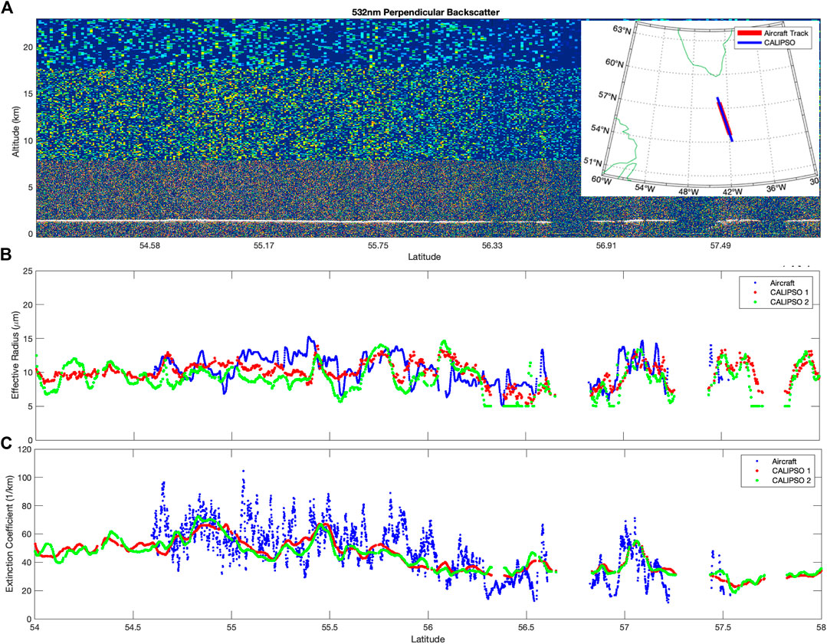Viewport: 827px width, 644px height.
Task: Click "Aircraft" in the Extinction Coefficient legend
Action: 784,462
